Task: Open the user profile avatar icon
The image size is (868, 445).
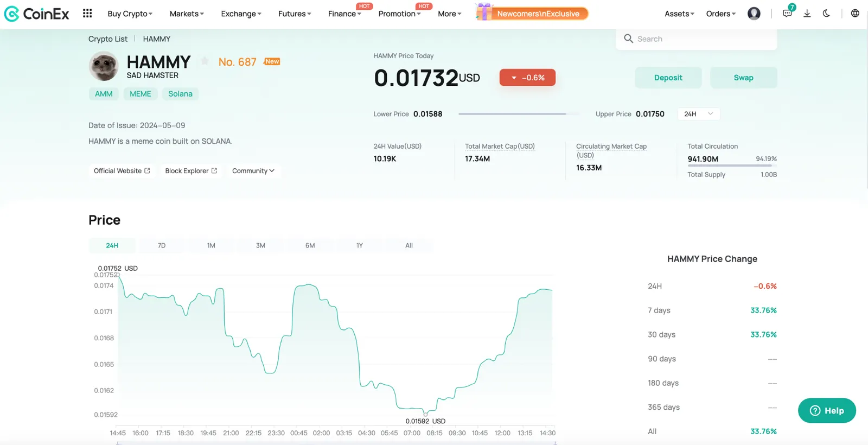Action: (x=754, y=14)
